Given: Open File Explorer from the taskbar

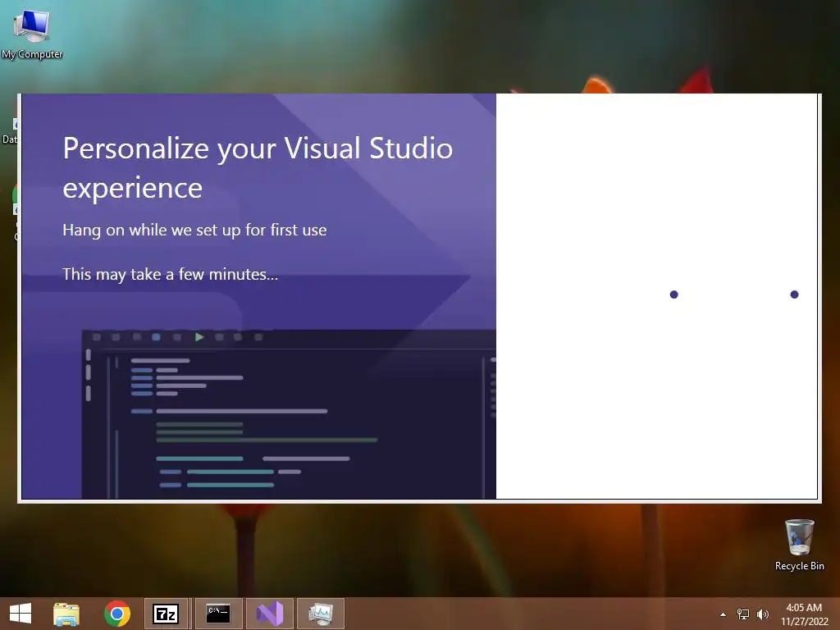Looking at the screenshot, I should (66, 614).
